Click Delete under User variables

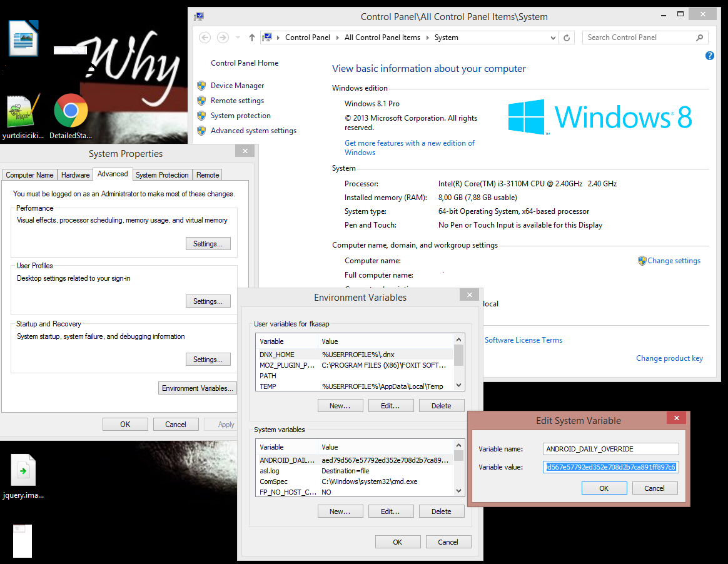coord(441,406)
